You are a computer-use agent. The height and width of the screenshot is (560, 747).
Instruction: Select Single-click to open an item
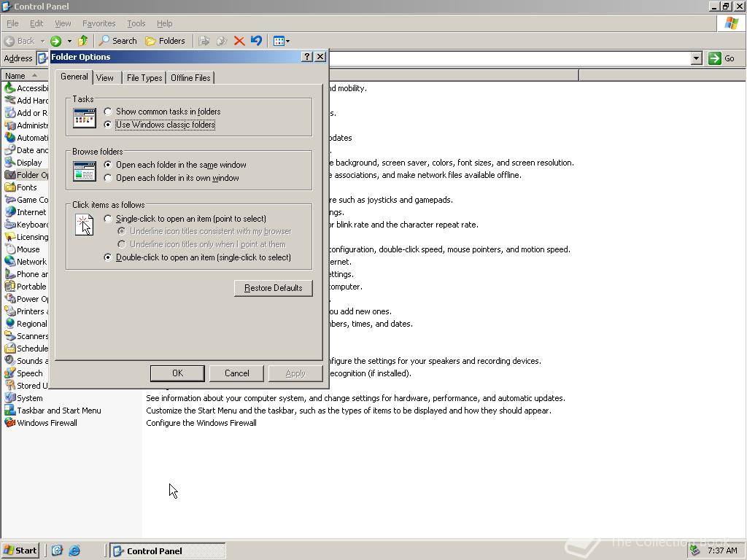(185, 219)
